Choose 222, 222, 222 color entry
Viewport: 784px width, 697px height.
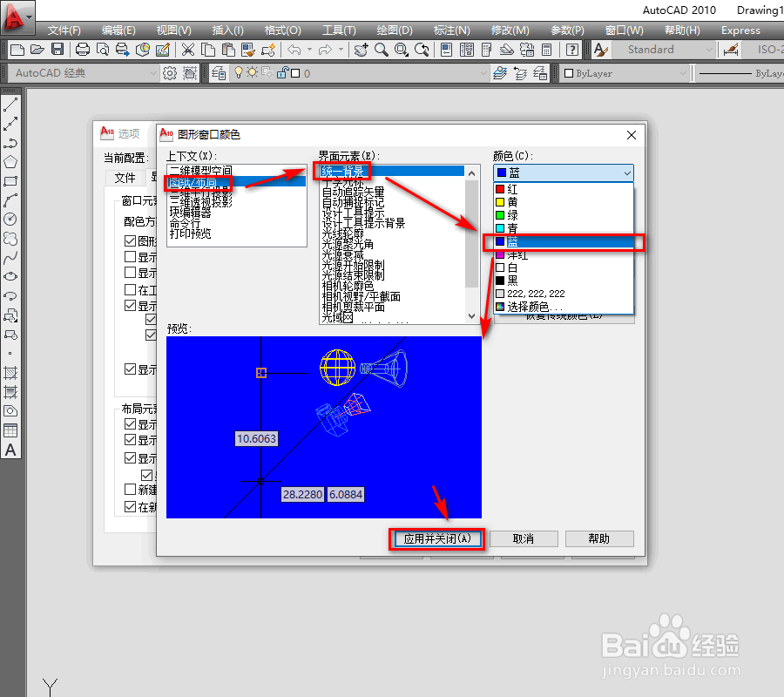(564, 294)
